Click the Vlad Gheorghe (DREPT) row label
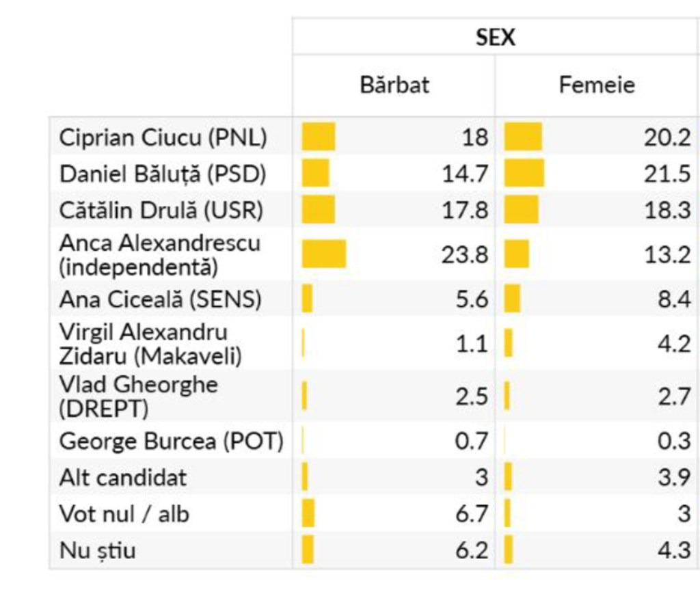 [138, 396]
